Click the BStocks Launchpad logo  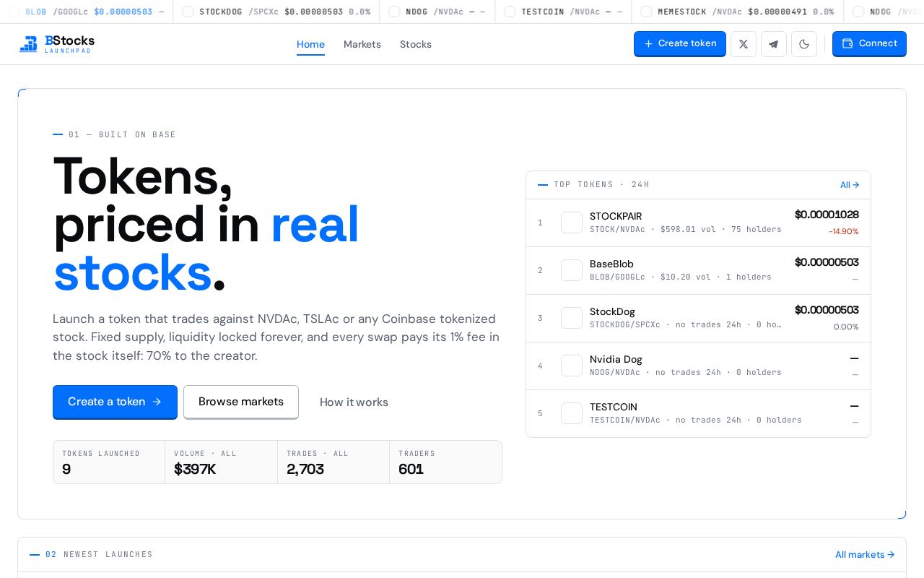pos(56,44)
